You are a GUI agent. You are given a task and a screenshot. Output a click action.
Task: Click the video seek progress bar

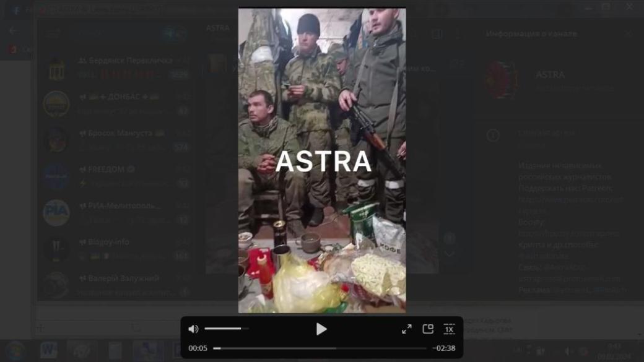click(320, 348)
